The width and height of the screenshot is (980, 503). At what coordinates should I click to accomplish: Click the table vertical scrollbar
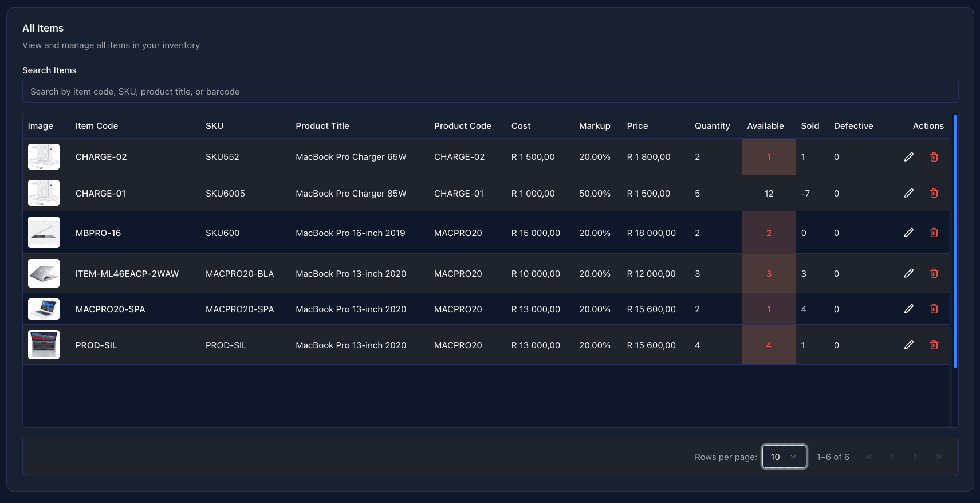click(955, 241)
